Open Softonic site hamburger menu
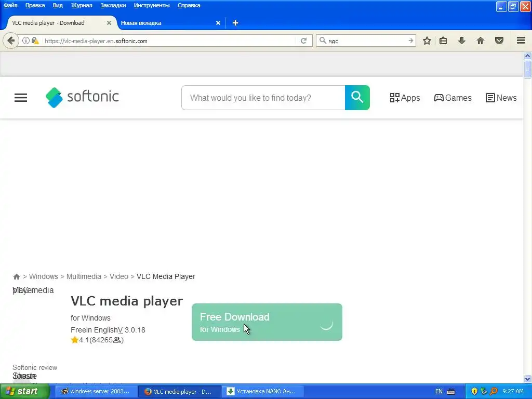532x399 pixels. [x=21, y=98]
